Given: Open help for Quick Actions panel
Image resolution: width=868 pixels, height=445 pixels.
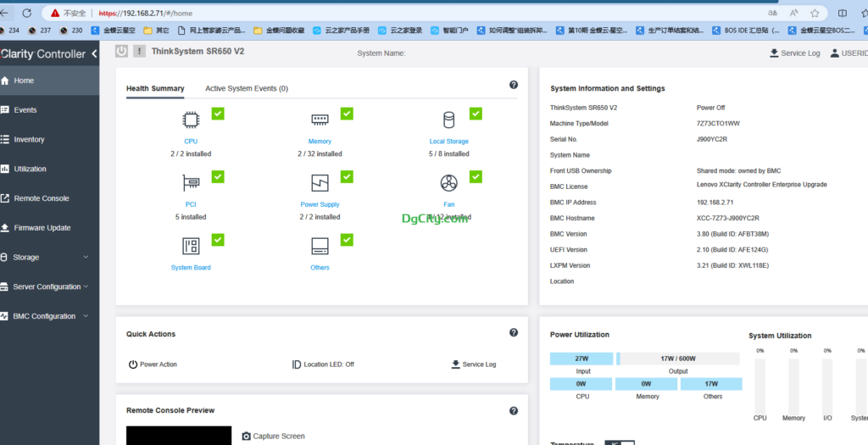Looking at the screenshot, I should click(513, 332).
